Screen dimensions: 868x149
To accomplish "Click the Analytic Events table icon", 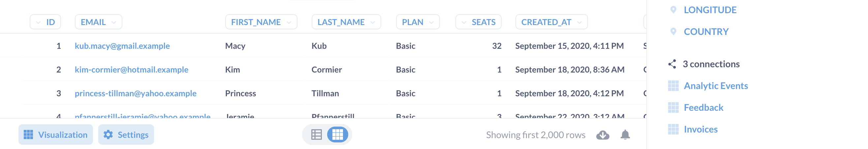I will click(x=673, y=86).
